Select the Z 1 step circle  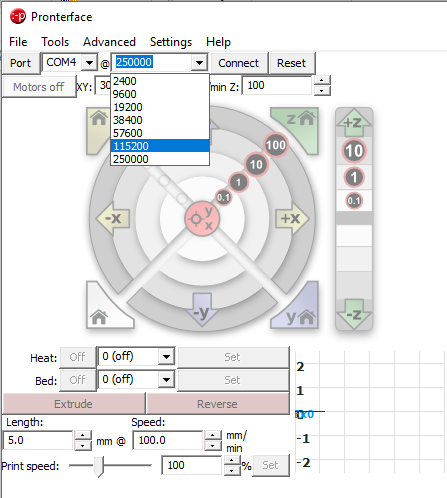point(354,177)
